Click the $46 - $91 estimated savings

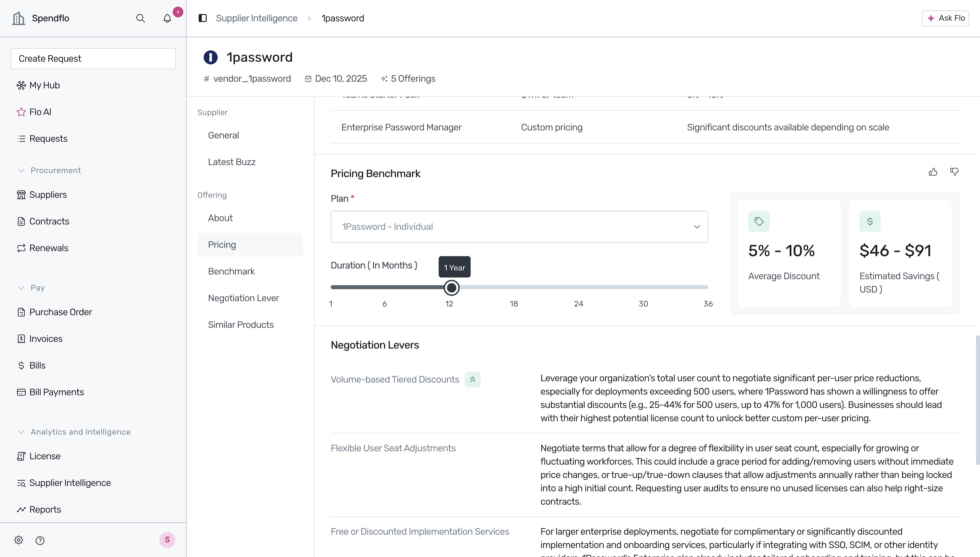(x=895, y=251)
